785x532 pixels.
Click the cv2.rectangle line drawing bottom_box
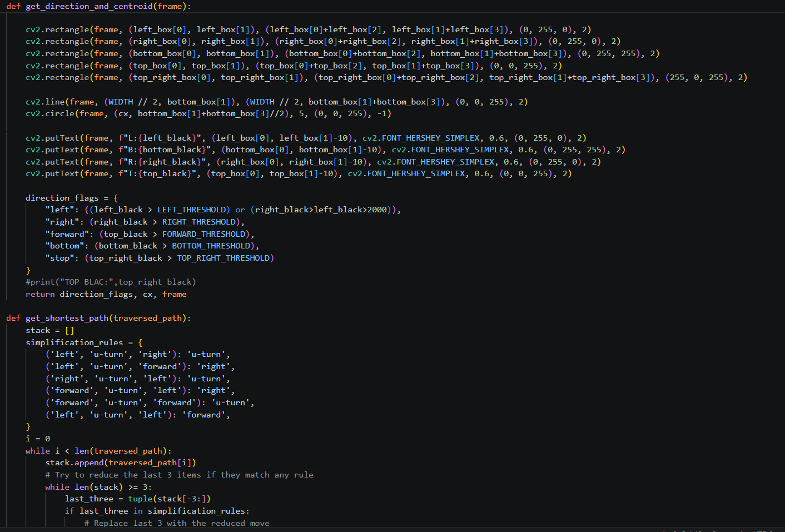coord(342,53)
